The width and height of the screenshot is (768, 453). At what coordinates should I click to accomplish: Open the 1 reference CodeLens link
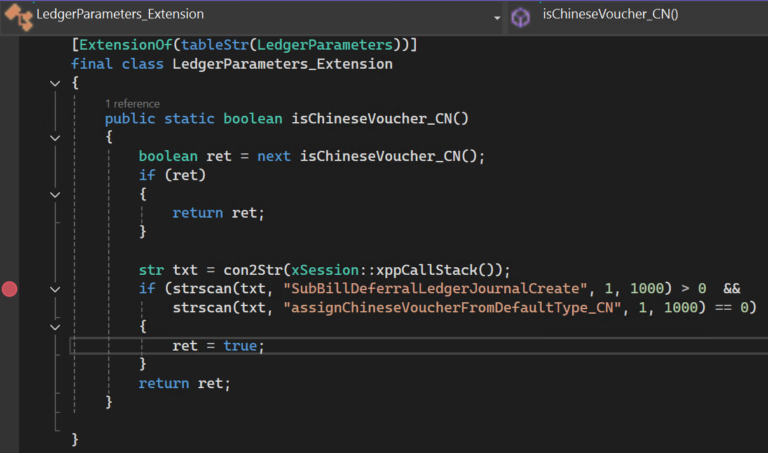point(132,103)
